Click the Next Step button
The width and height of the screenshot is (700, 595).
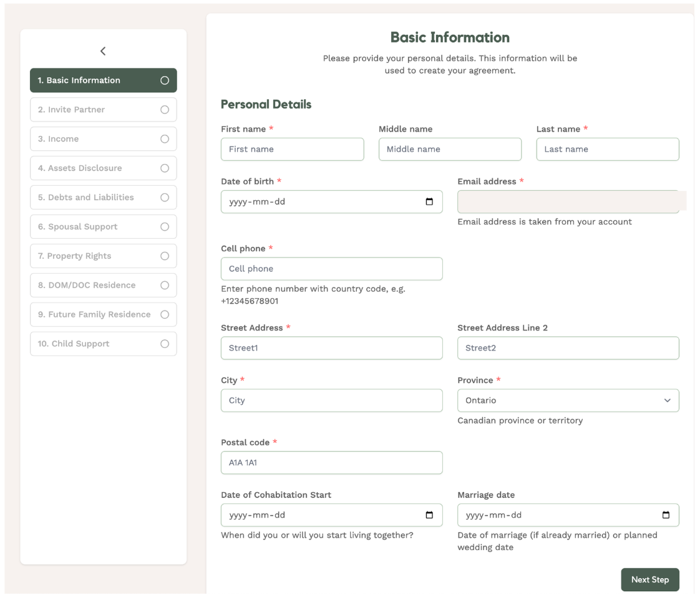click(649, 579)
